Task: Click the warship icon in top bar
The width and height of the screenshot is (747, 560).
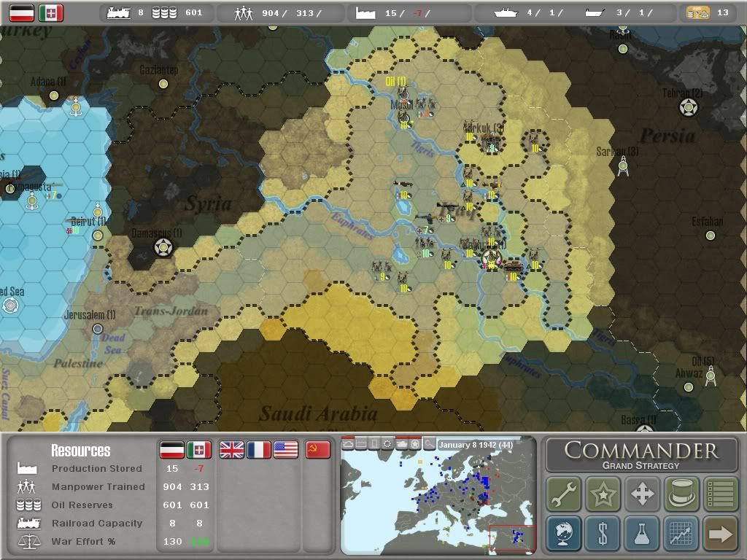Action: point(506,13)
